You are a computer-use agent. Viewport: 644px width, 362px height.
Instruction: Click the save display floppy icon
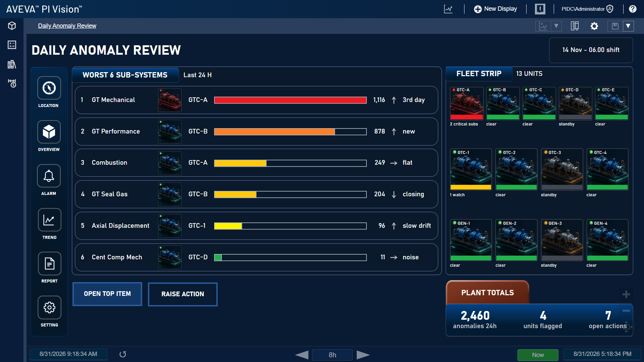pyautogui.click(x=615, y=26)
